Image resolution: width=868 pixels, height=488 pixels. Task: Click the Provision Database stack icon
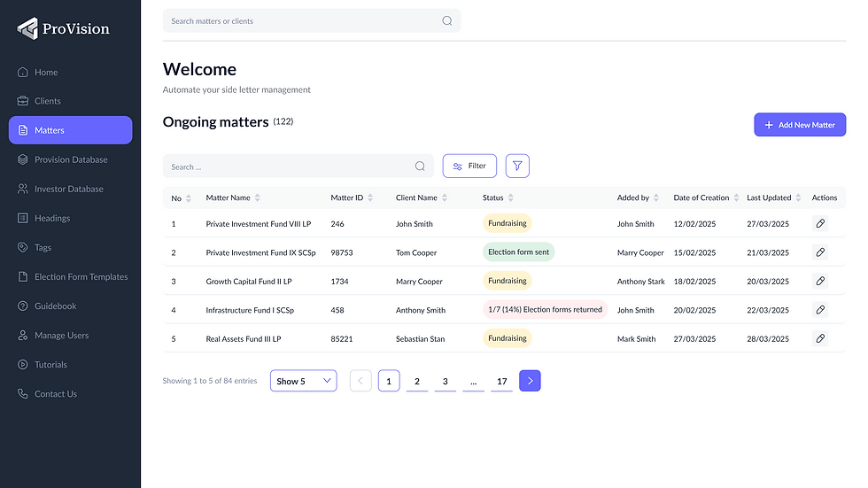pyautogui.click(x=23, y=159)
